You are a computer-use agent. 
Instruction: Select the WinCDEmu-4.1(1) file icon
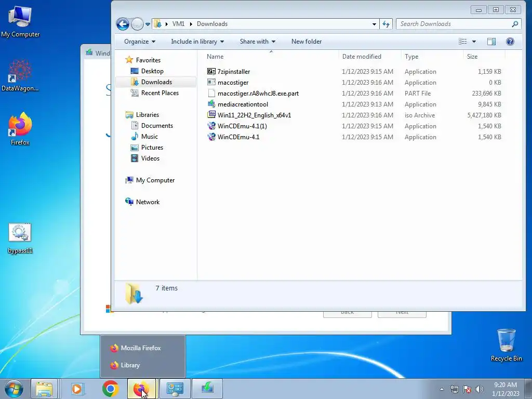point(211,126)
